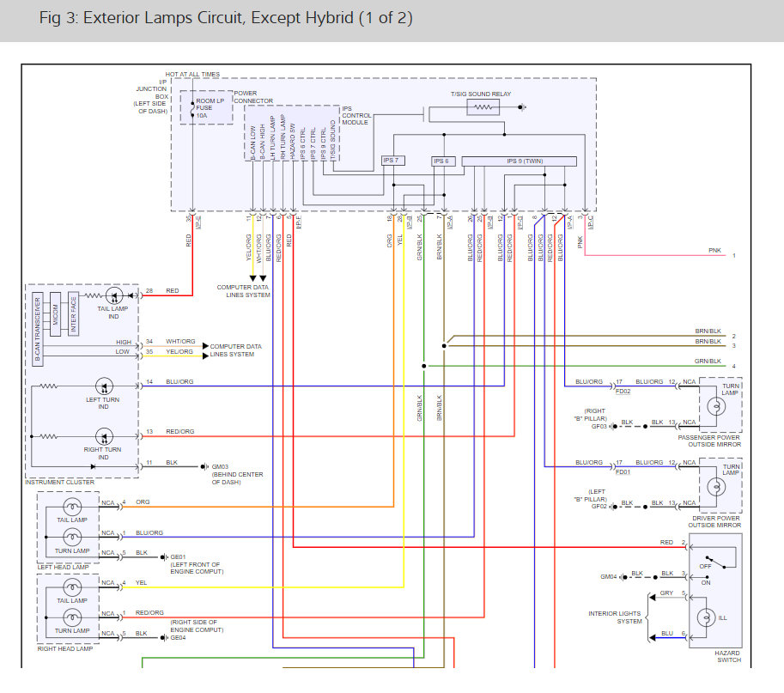Click the tail lamp bulb in RIGHT HEAD LAMP

pos(72,587)
